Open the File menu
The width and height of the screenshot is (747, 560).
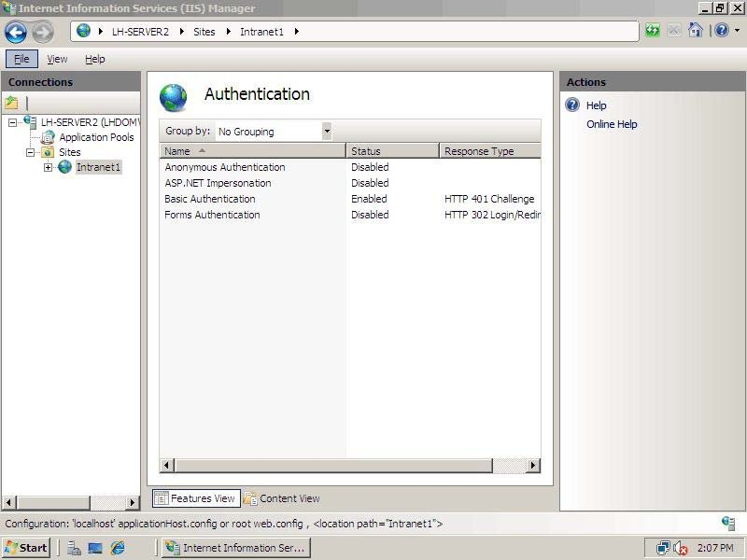[21, 59]
